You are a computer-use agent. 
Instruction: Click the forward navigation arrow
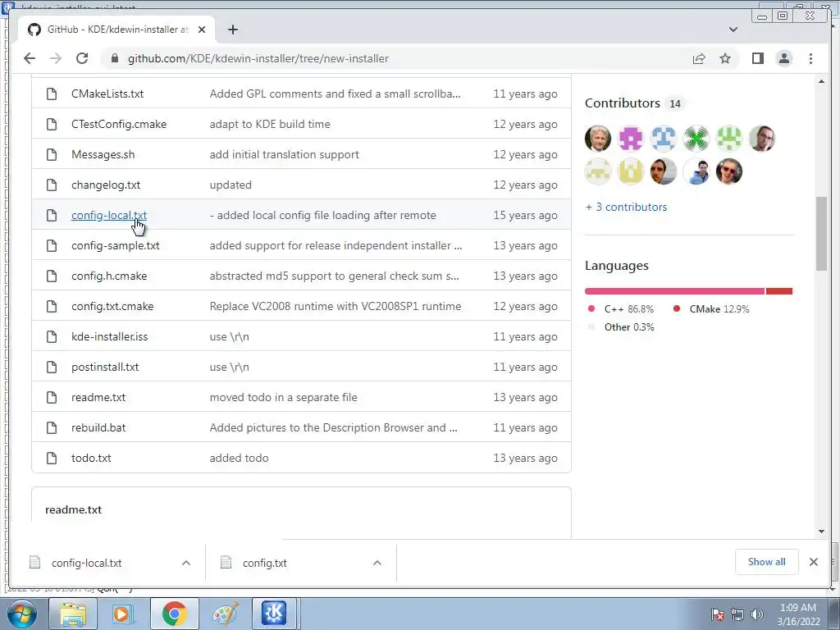56,58
